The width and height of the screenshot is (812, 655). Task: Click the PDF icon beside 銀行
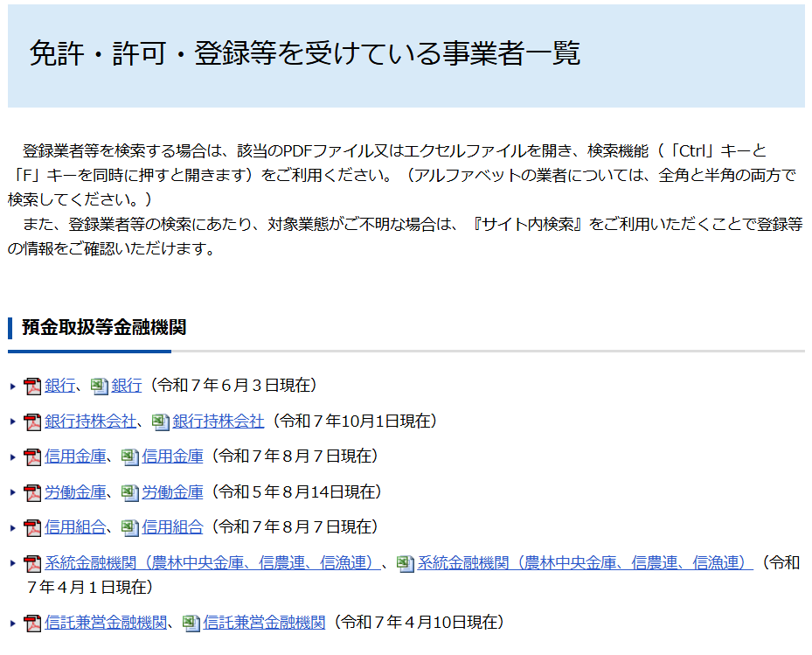click(32, 386)
